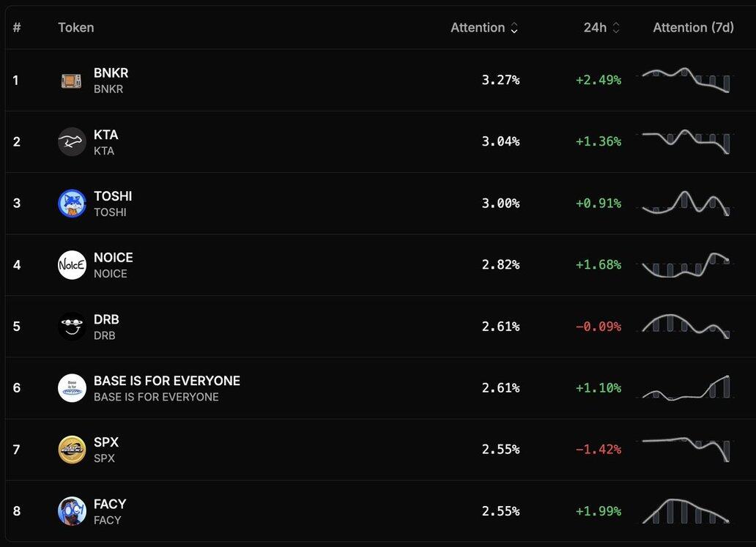The image size is (756, 547).
Task: Click the NOICE 2.82% attention value
Action: coord(500,265)
